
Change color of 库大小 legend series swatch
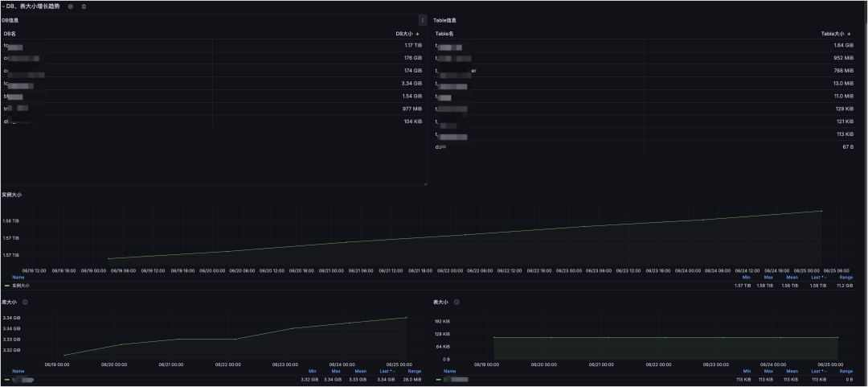pyautogui.click(x=7, y=380)
